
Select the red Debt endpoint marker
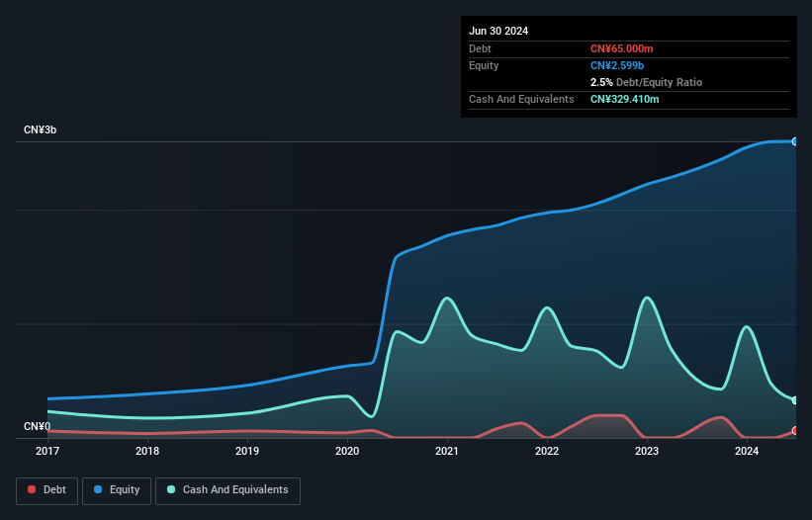point(795,430)
